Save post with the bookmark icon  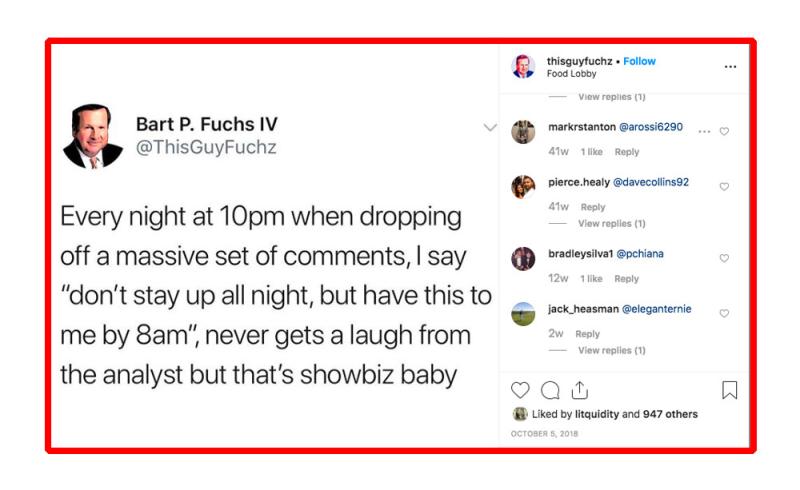[729, 390]
